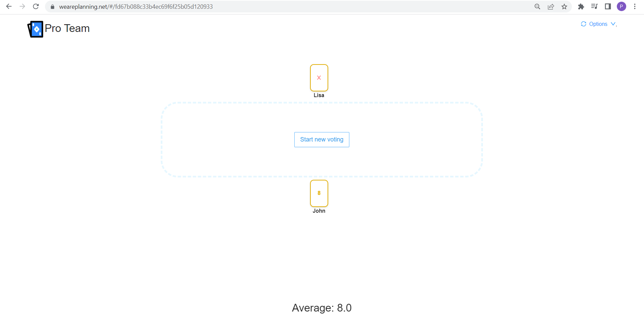Open the media controls icon
Image resolution: width=644 pixels, height=329 pixels.
[594, 7]
